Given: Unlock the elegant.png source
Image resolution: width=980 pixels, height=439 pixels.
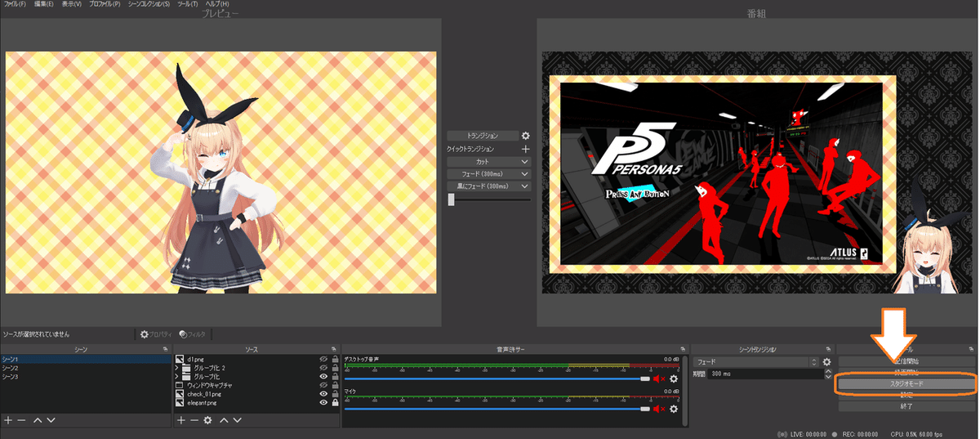Looking at the screenshot, I should tap(335, 402).
